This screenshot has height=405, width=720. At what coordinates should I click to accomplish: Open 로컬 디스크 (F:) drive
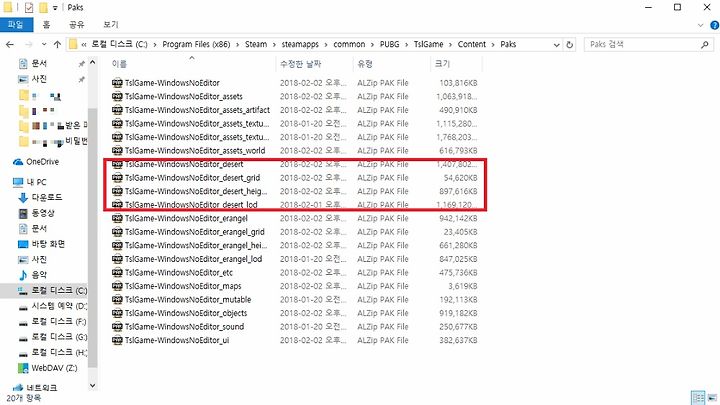52,321
